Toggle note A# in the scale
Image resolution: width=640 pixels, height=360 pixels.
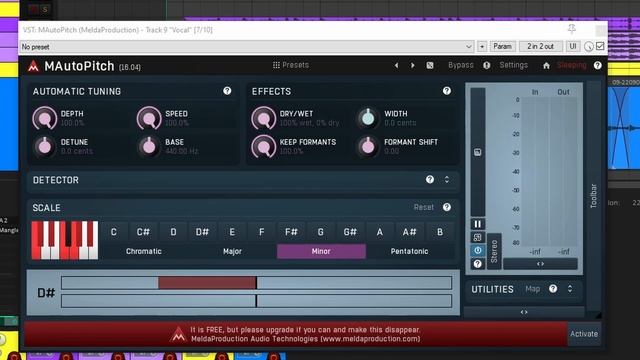(409, 232)
